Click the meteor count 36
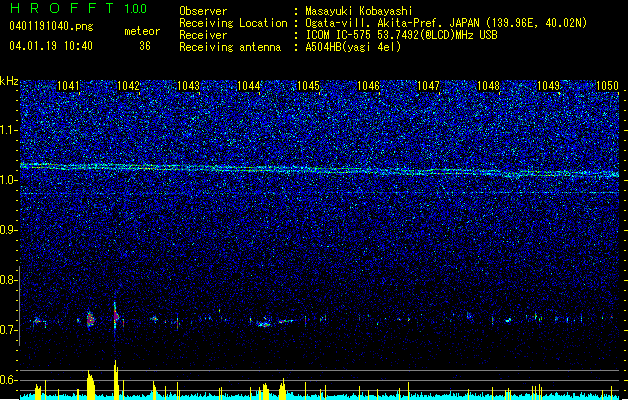 tap(145, 46)
